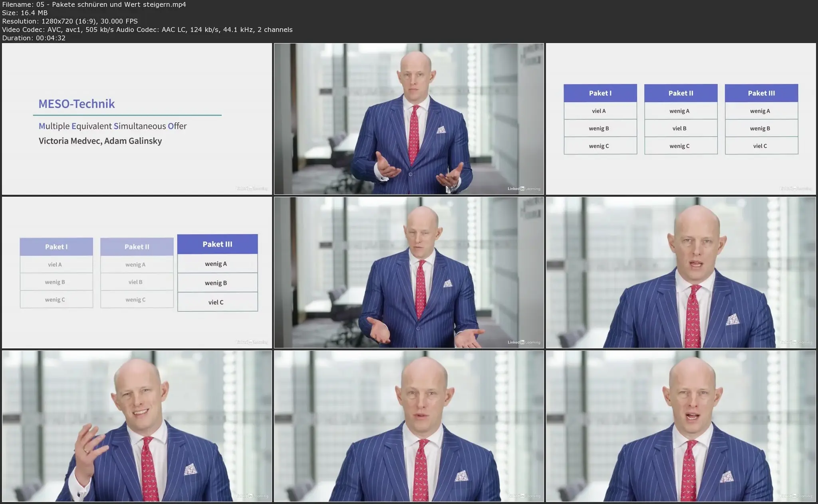Click 'Victoria Medvec, Adam Galinsky' text

(x=100, y=141)
